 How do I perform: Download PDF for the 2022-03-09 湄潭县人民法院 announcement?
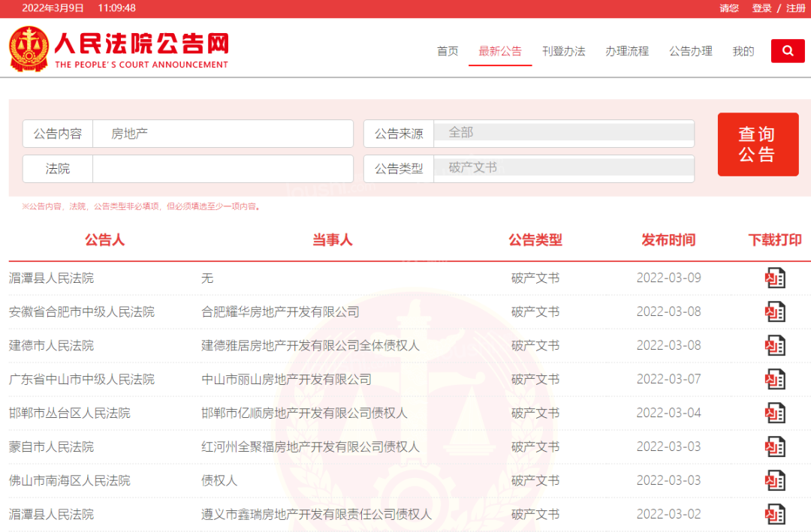[775, 278]
